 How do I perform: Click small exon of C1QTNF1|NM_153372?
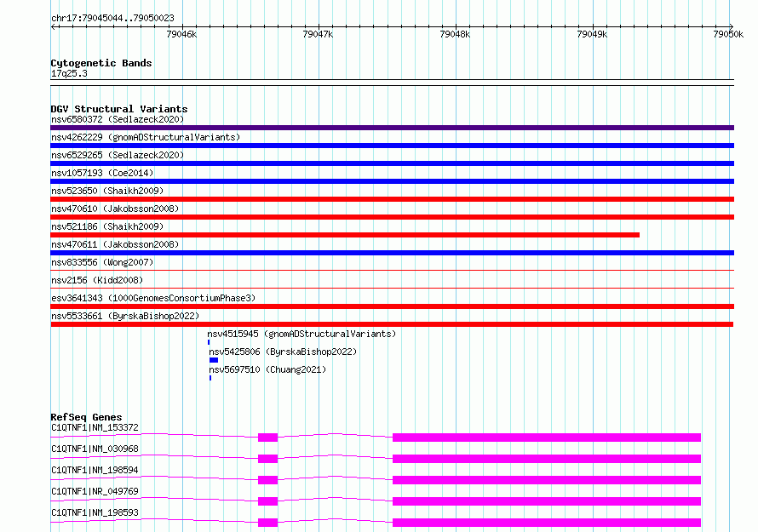tap(267, 438)
